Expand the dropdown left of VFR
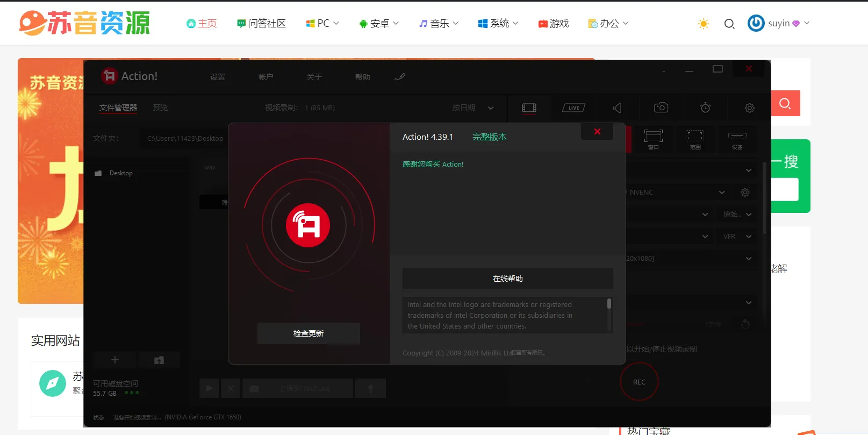 [705, 236]
